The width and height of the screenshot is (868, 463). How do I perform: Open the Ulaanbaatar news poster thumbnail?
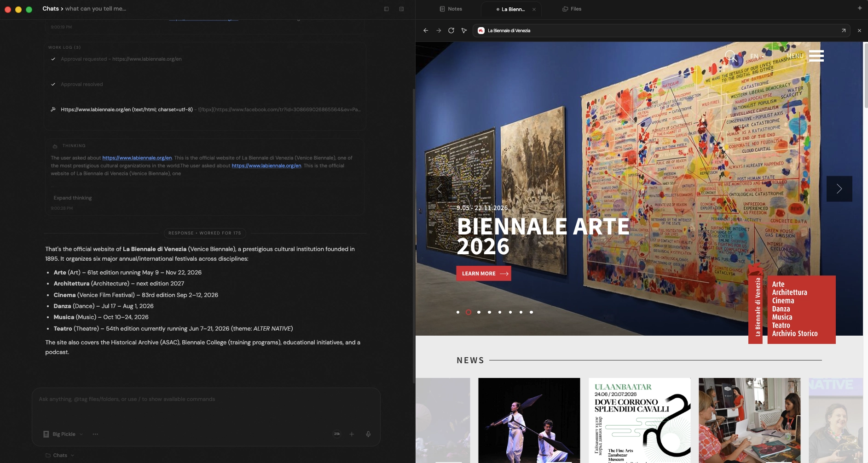click(640, 420)
